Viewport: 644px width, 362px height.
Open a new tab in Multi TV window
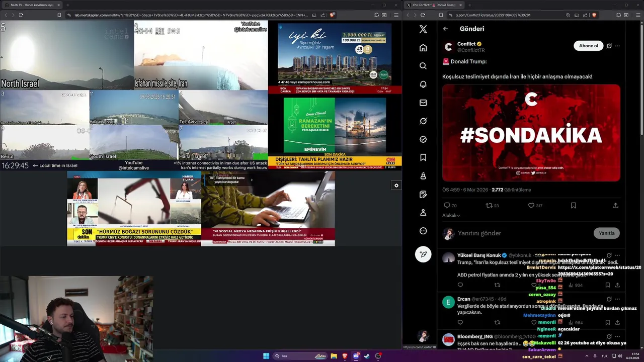point(68,5)
